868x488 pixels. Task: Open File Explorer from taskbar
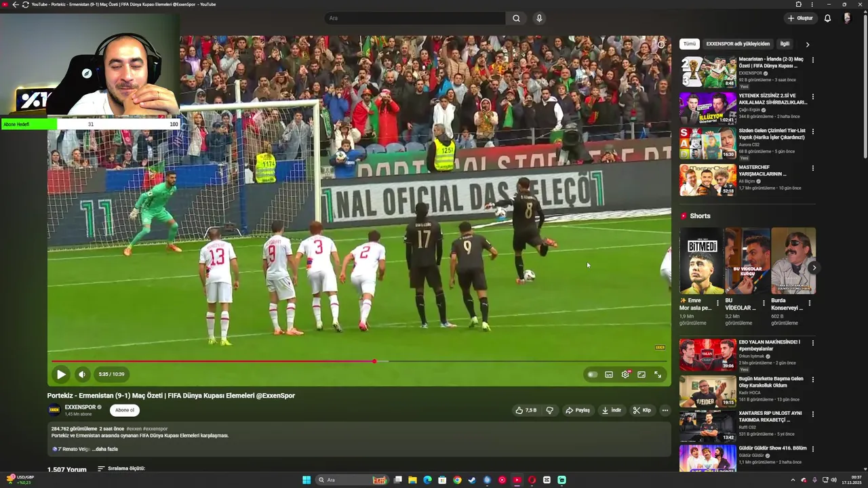point(413,480)
